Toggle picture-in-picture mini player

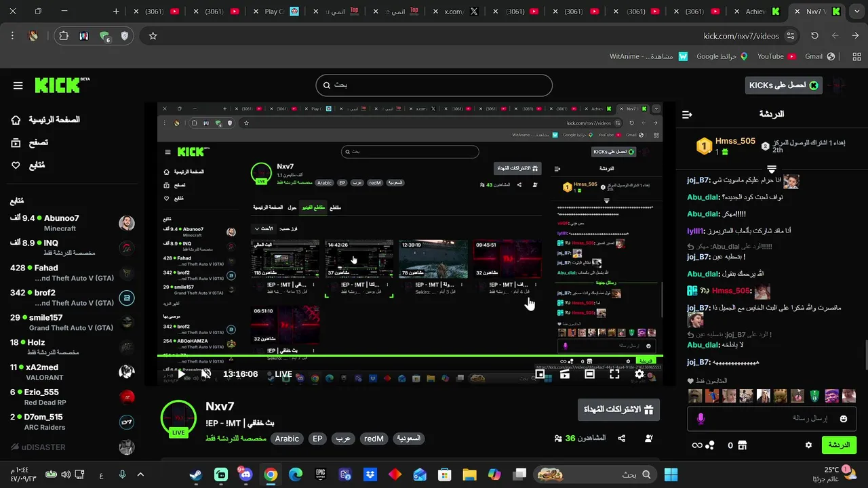pyautogui.click(x=540, y=373)
